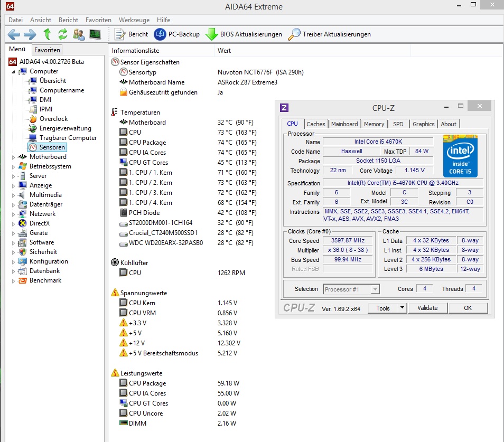Collapse the Computer tree node
Image resolution: width=504 pixels, height=442 pixels.
point(13,72)
